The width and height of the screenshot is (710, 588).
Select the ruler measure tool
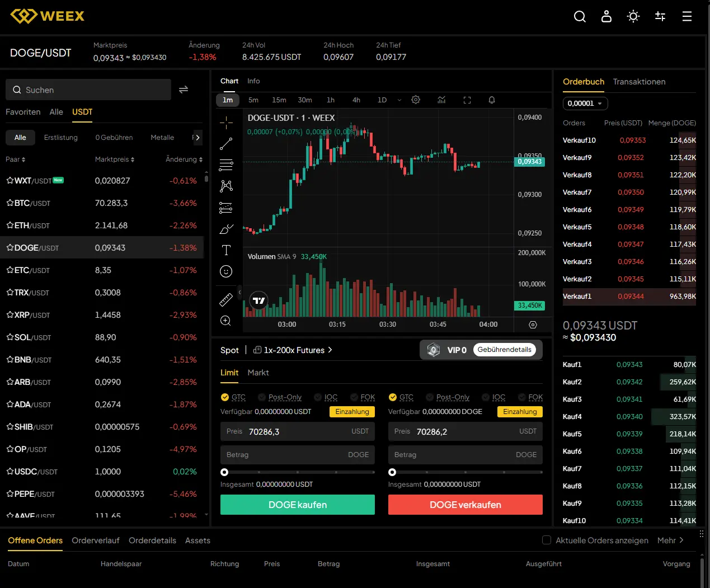[226, 299]
